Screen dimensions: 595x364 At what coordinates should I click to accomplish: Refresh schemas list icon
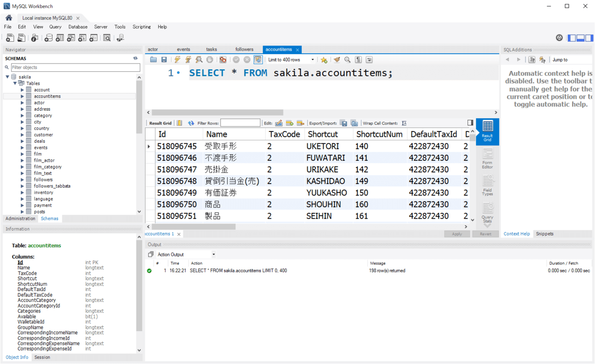(x=135, y=59)
